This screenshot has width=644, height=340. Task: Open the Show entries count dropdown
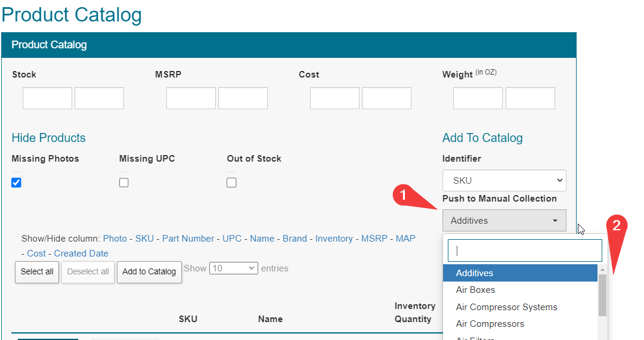click(x=233, y=268)
